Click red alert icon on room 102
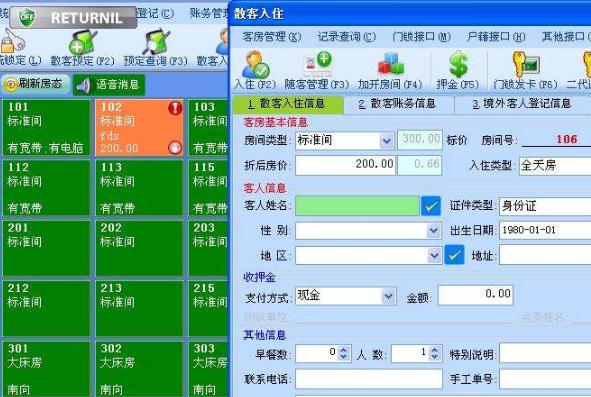Viewport: 591px width, 397px height. [x=175, y=108]
